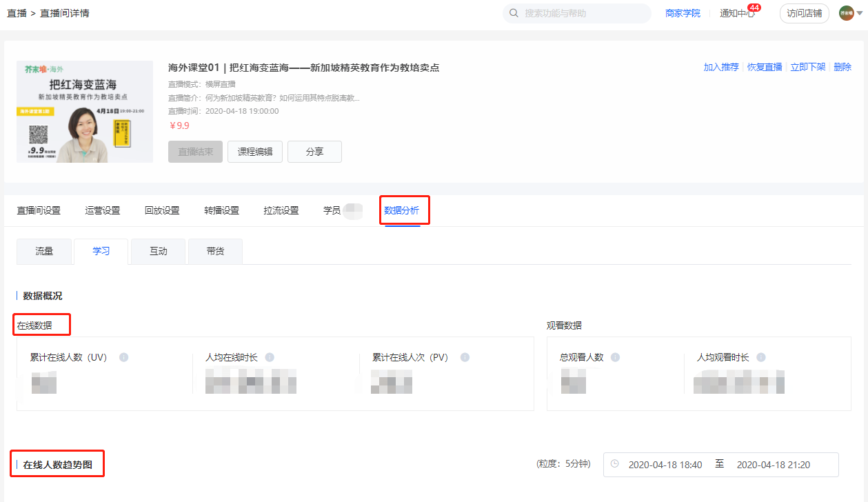This screenshot has height=502, width=868.
Task: Switch to the 带货 sub-tab
Action: pyautogui.click(x=215, y=252)
